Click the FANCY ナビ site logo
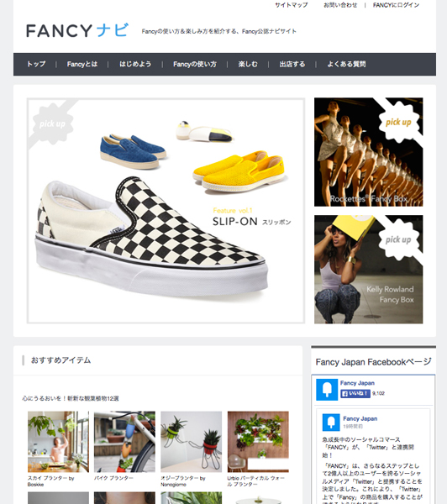Viewport: 447px width, 504px height. [77, 30]
